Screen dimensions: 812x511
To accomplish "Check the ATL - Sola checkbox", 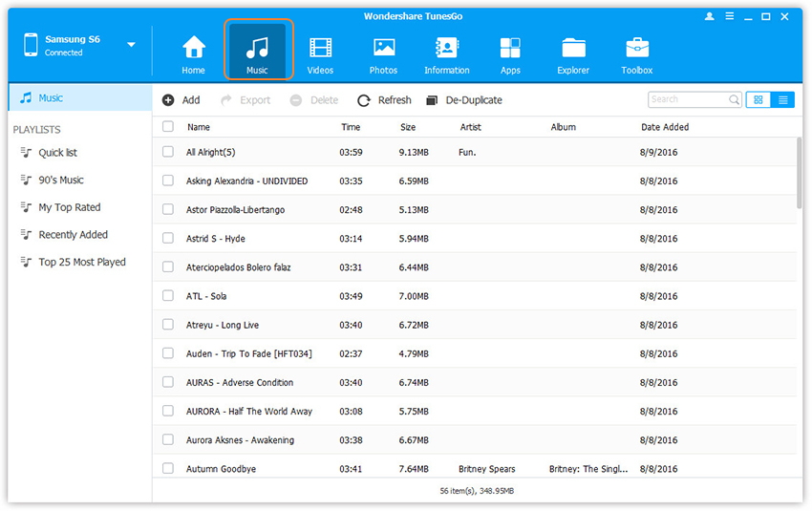I will click(x=168, y=296).
